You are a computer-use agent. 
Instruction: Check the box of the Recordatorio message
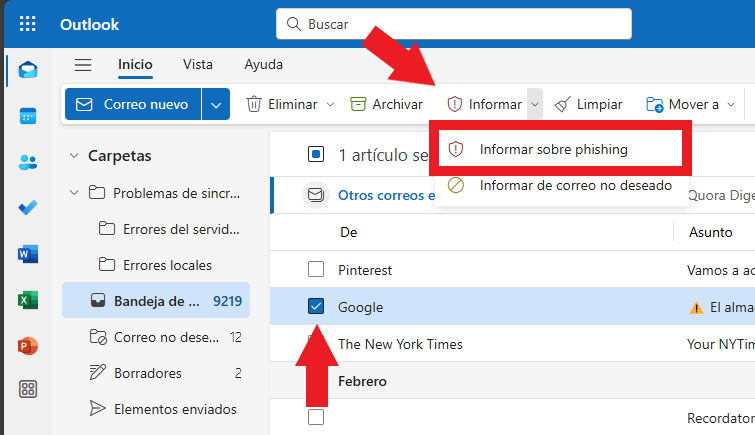(316, 417)
